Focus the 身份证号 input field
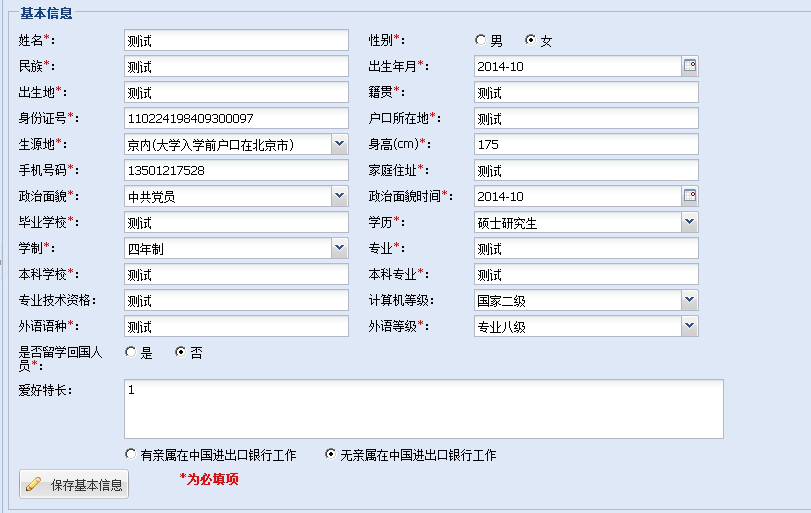The height and width of the screenshot is (513, 811). pos(236,119)
